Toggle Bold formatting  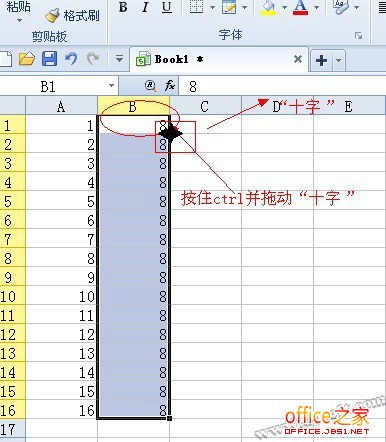[x=123, y=7]
